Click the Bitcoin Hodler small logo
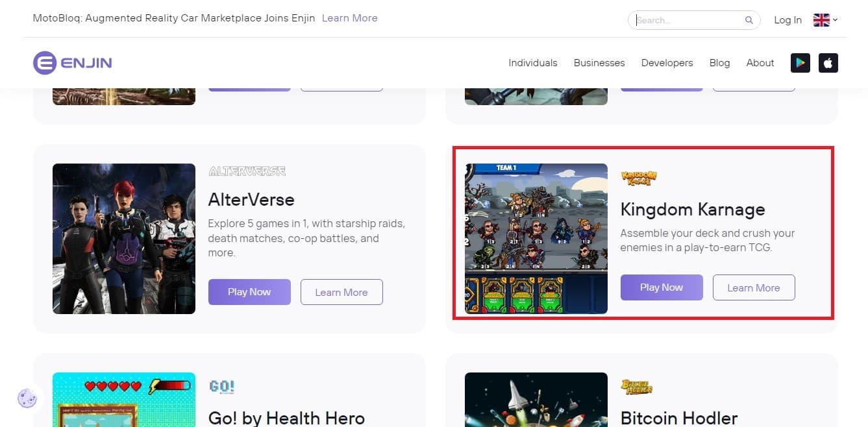The image size is (868, 427). tap(636, 388)
